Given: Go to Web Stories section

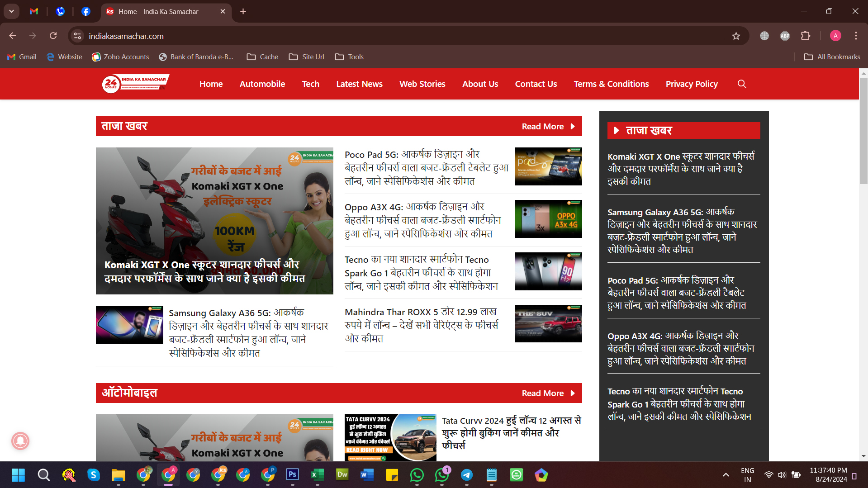Looking at the screenshot, I should click(422, 84).
